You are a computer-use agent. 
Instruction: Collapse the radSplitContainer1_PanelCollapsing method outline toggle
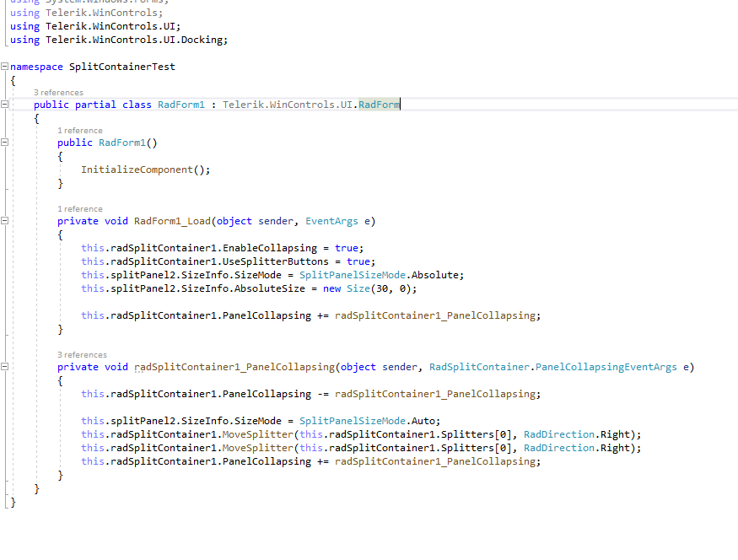[5, 367]
